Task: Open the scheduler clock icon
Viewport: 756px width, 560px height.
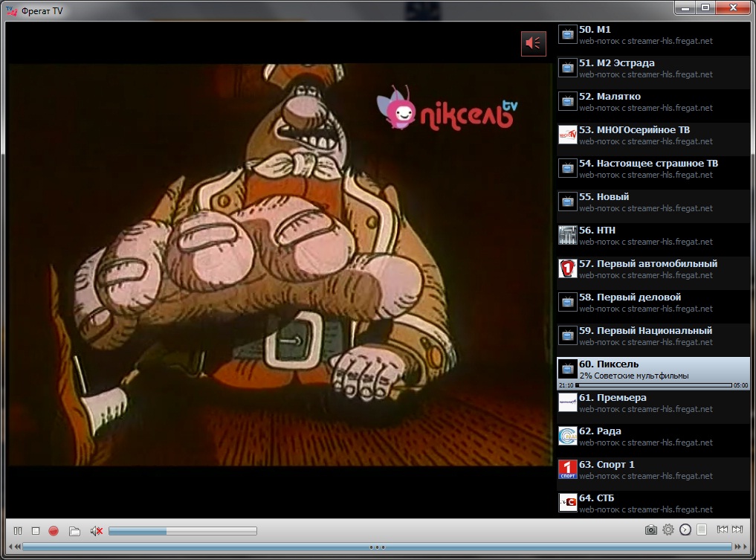Action: [685, 530]
